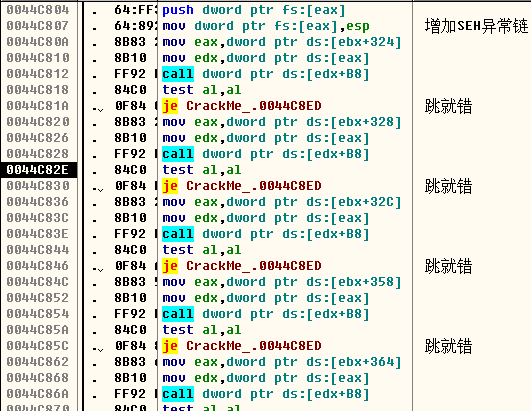Click the je CrackMe_.0044C8ED at 0044C846
Viewport: 531px width, 411px height.
pos(242,266)
